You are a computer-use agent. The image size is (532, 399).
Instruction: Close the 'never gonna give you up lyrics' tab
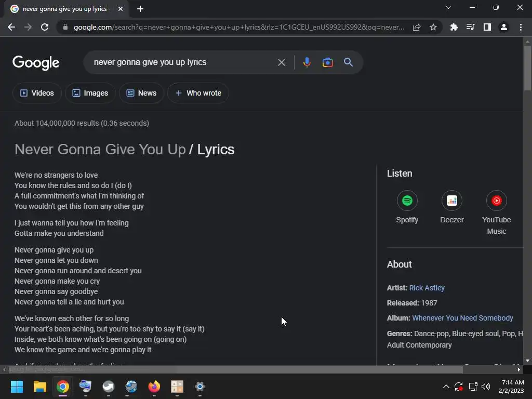[121, 9]
